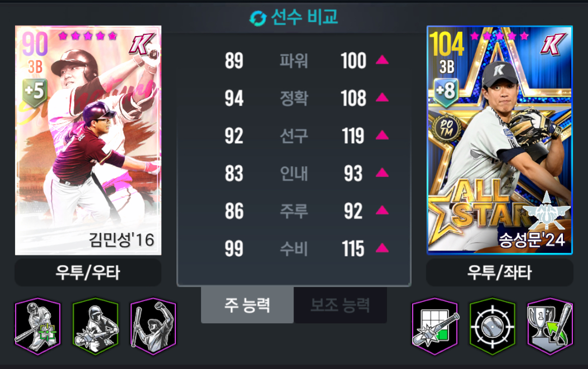This screenshot has height=369, width=588.
Task: Open the 김민성'16 player card
Action: [x=88, y=140]
